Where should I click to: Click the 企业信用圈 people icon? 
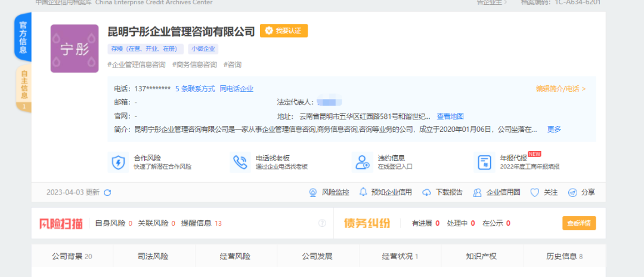[x=477, y=192]
